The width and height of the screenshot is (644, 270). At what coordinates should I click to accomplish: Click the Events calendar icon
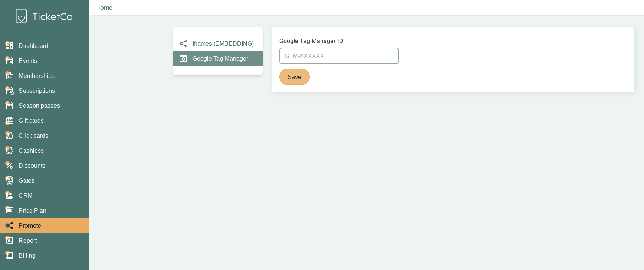[x=10, y=61]
